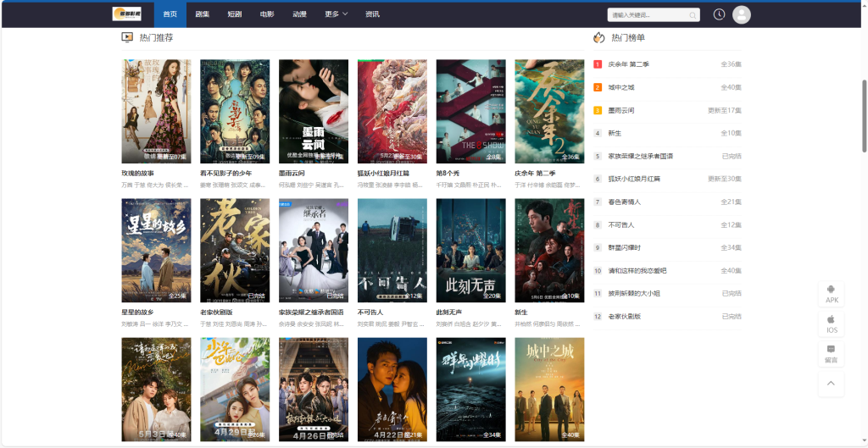This screenshot has width=868, height=448.
Task: Click the back-to-top arrow button
Action: (831, 383)
